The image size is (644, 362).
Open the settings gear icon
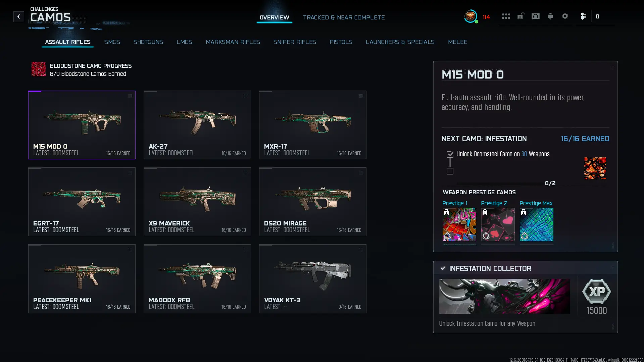pos(565,16)
